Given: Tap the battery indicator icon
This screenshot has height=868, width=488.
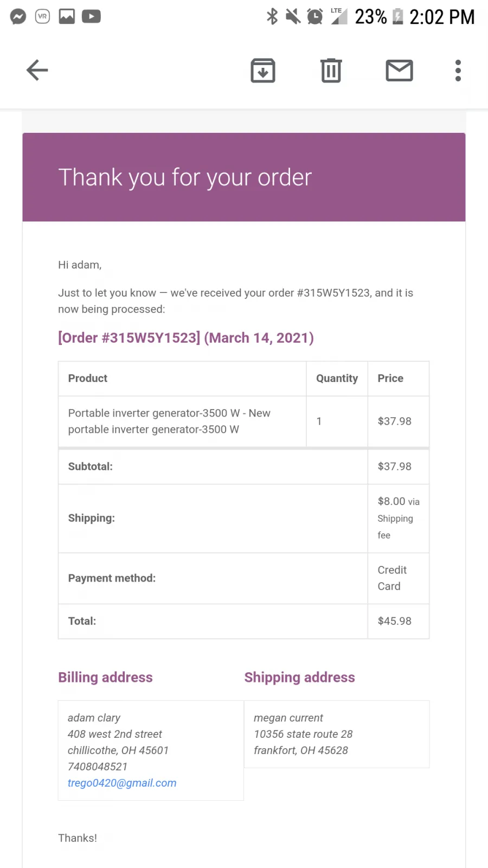Looking at the screenshot, I should click(398, 16).
